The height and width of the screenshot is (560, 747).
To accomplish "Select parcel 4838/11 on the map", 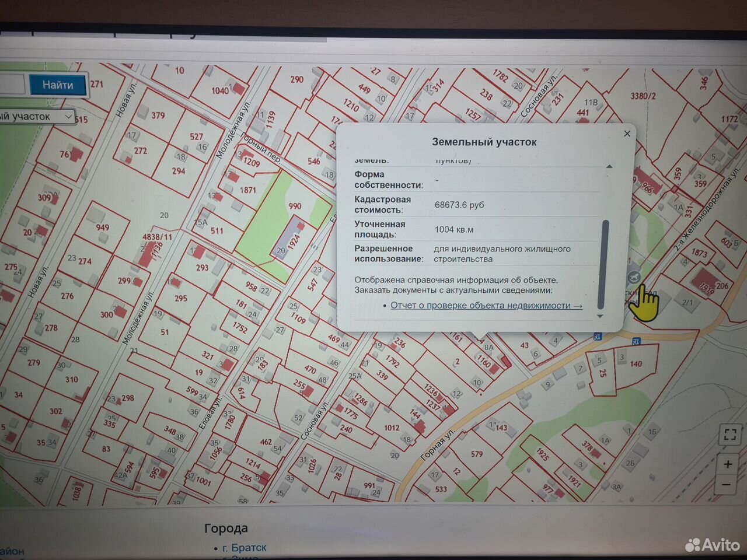I will point(158,237).
